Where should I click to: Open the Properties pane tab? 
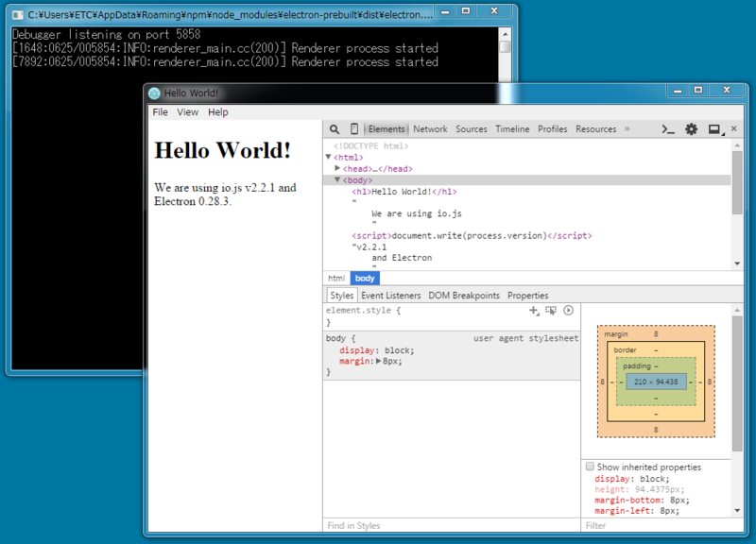(528, 296)
